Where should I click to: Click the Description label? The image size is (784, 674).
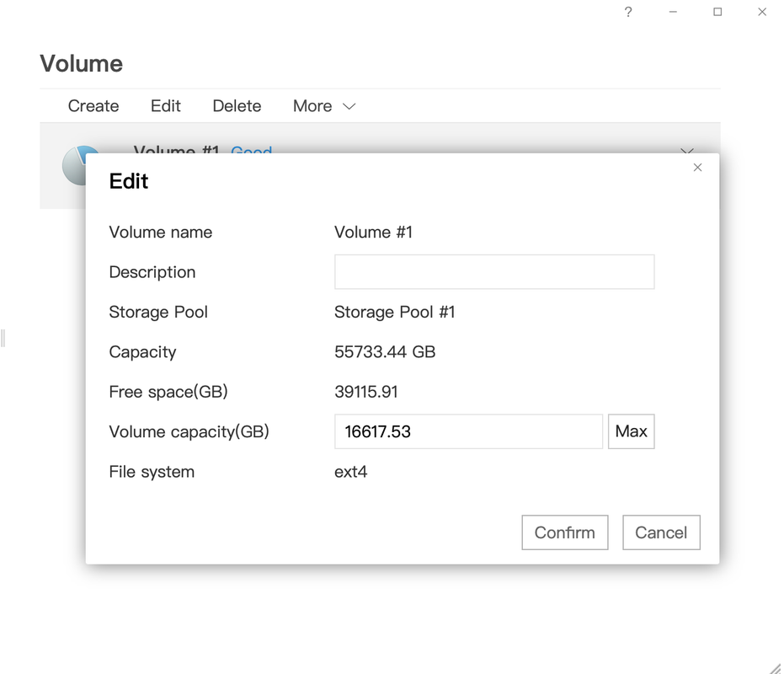pyautogui.click(x=152, y=272)
